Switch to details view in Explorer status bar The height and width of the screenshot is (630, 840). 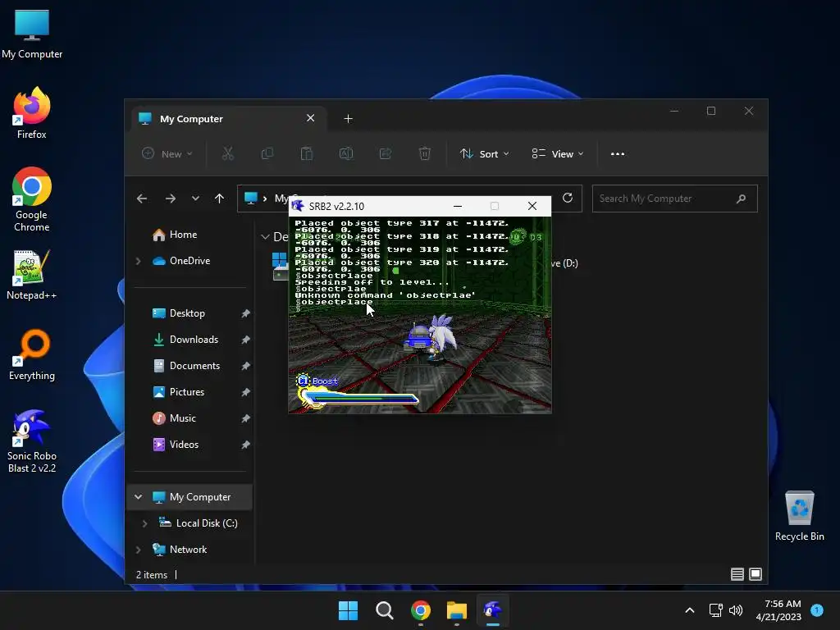coord(737,574)
